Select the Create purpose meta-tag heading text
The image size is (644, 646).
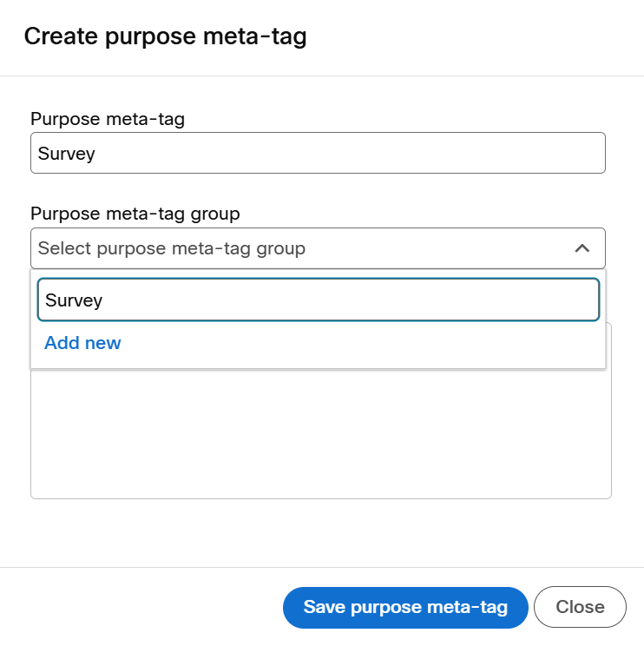pyautogui.click(x=165, y=36)
